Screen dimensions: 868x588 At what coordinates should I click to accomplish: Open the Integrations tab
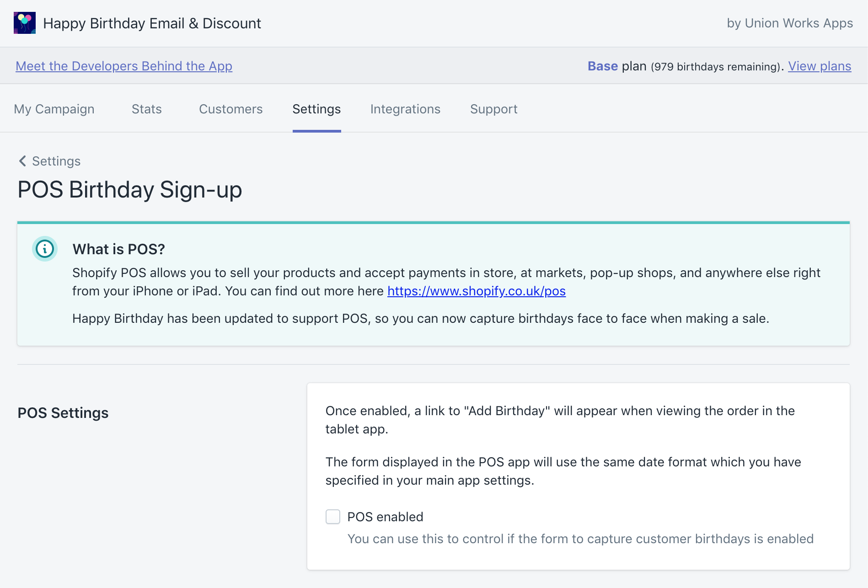coord(405,109)
